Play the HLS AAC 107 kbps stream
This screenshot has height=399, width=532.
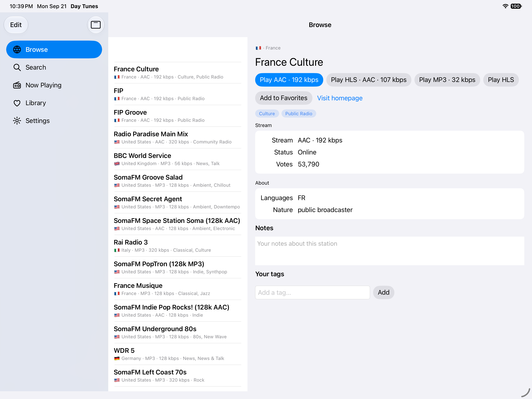click(x=369, y=80)
